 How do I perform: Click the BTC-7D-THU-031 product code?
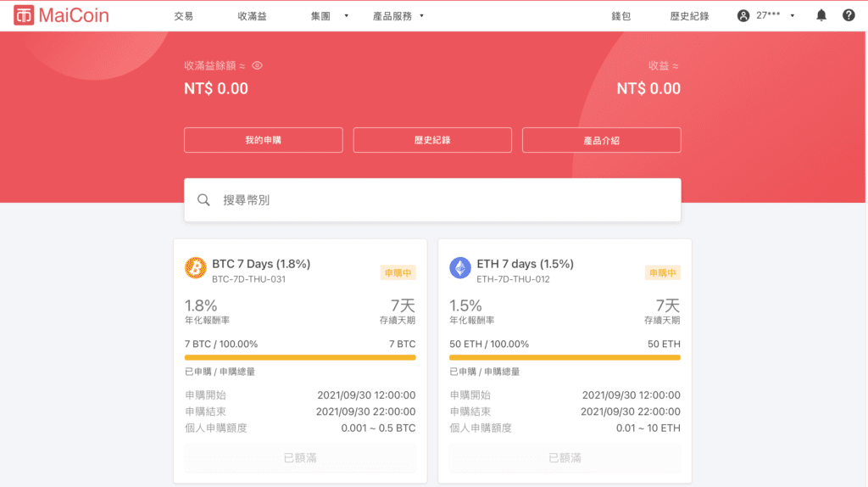tap(248, 279)
